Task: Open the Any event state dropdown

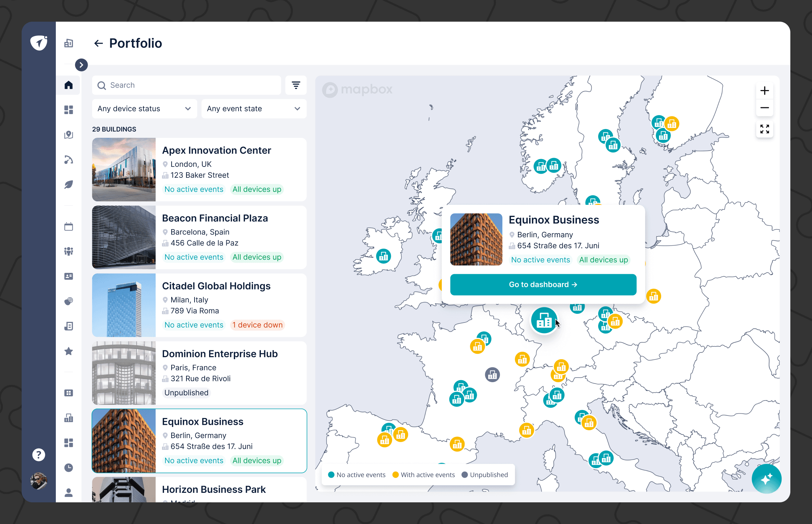Action: (x=254, y=109)
